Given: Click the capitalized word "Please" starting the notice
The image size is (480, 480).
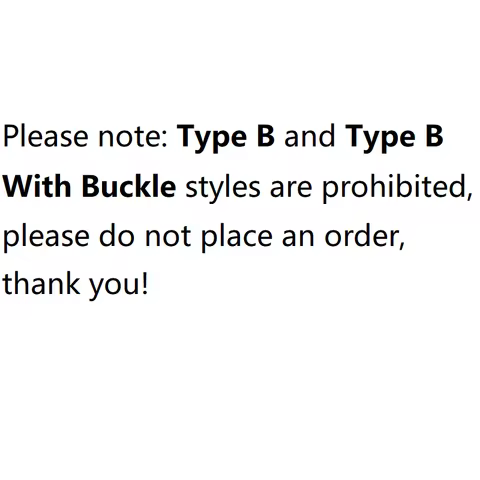Looking at the screenshot, I should tap(46, 137).
